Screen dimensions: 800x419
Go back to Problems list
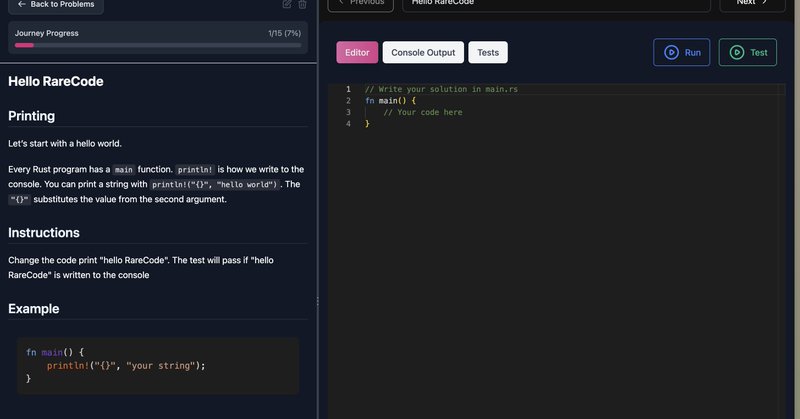[56, 5]
